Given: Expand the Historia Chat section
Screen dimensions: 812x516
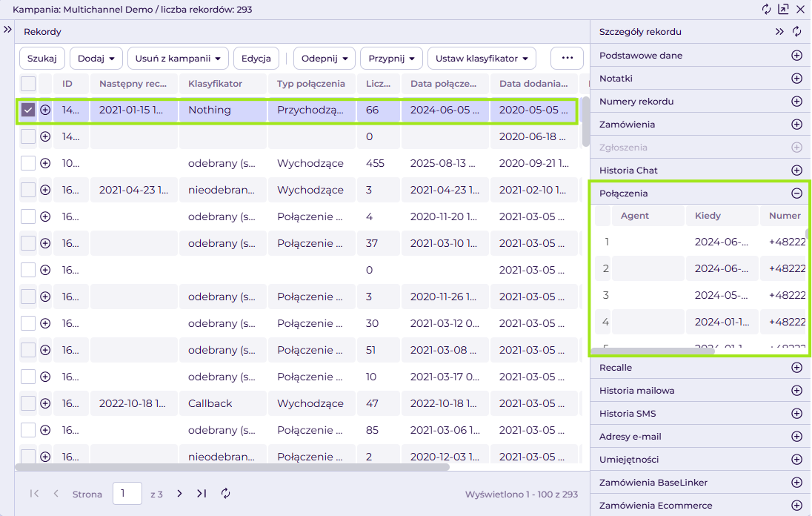Looking at the screenshot, I should click(x=797, y=170).
